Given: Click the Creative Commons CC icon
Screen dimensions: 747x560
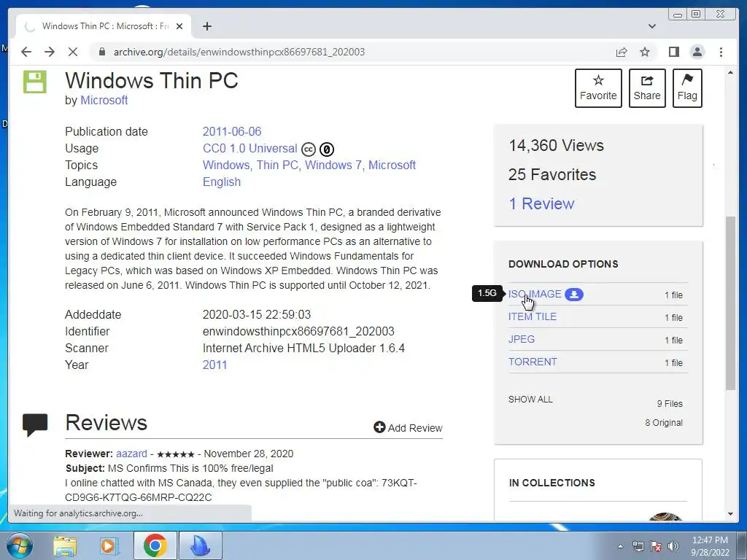Looking at the screenshot, I should click(x=309, y=149).
